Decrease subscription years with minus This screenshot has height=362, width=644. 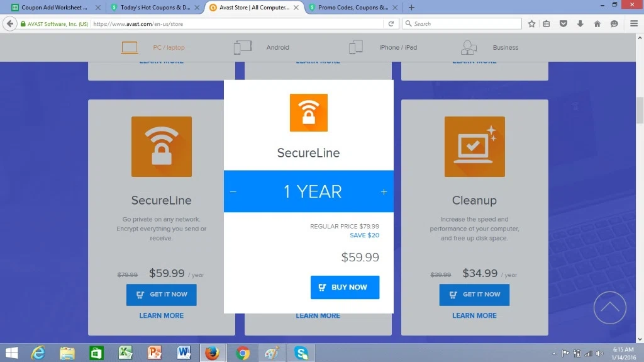233,191
